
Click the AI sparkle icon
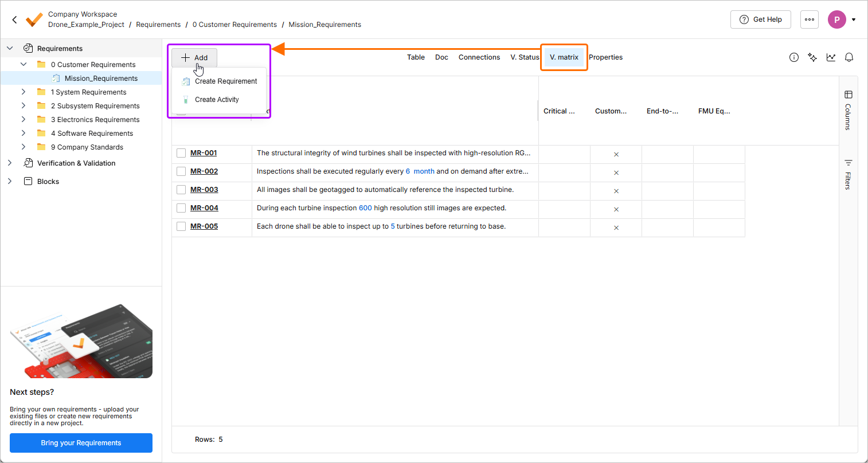(x=812, y=57)
